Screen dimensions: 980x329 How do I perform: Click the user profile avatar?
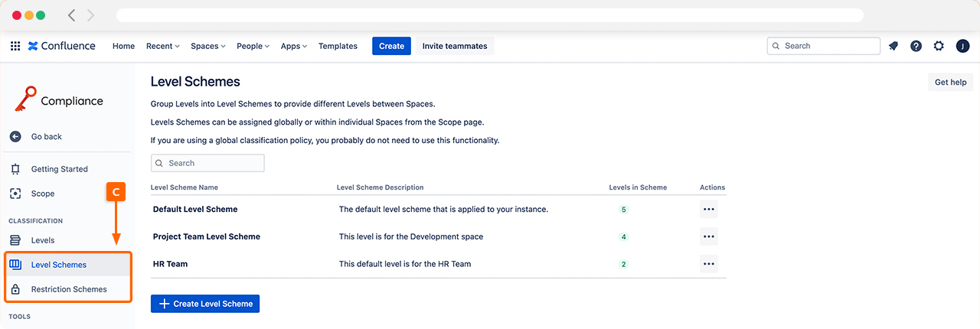pyautogui.click(x=962, y=46)
